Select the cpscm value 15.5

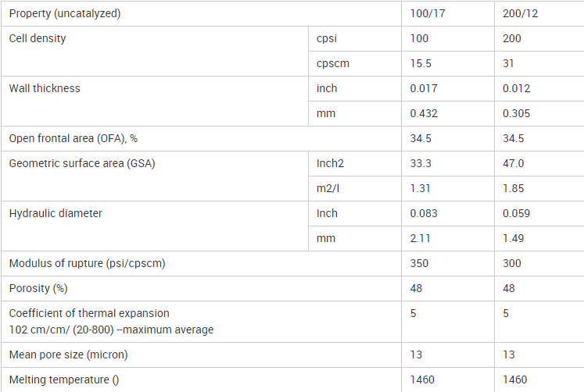tap(421, 63)
